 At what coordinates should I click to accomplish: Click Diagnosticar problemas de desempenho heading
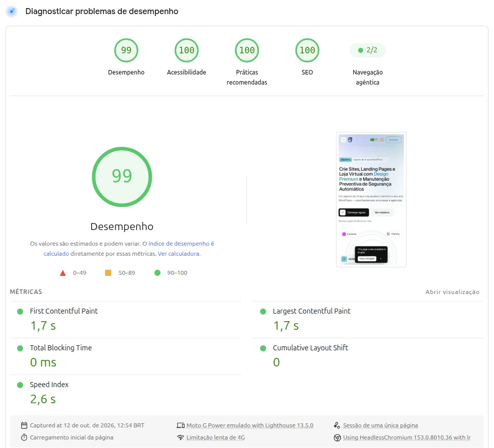[102, 12]
